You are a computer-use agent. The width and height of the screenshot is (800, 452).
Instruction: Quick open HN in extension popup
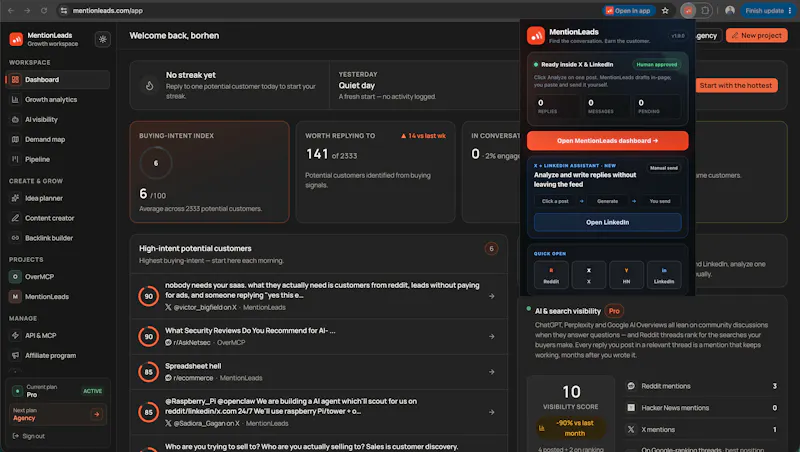626,275
